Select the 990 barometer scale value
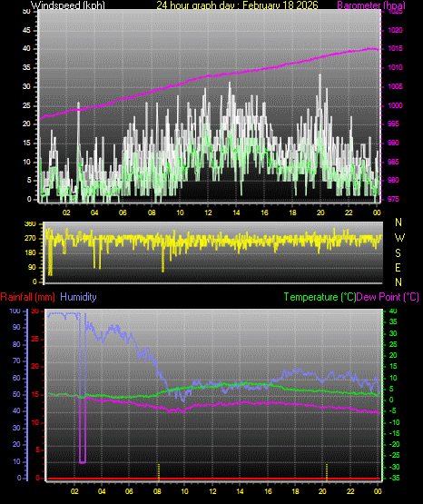The width and height of the screenshot is (423, 504). 393,143
